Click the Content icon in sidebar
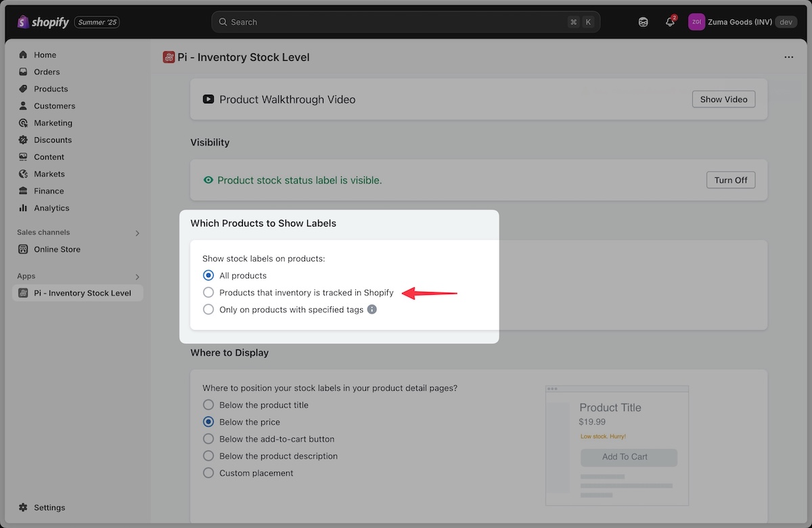Viewport: 812px width, 528px height. (x=24, y=157)
